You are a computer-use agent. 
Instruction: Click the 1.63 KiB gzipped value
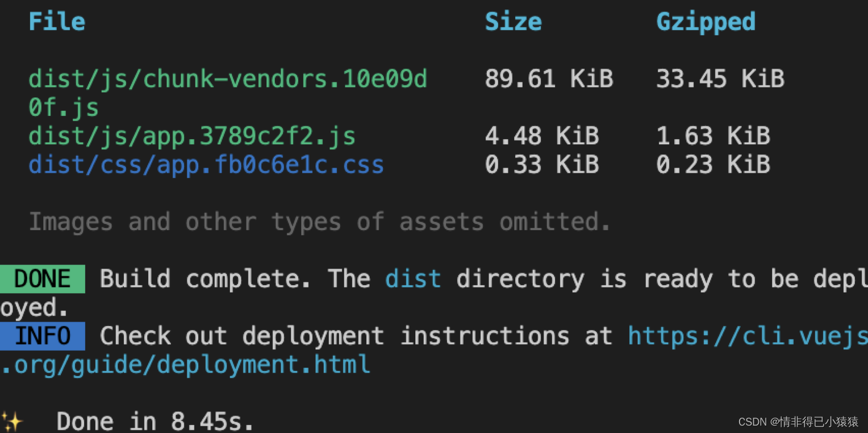(713, 136)
